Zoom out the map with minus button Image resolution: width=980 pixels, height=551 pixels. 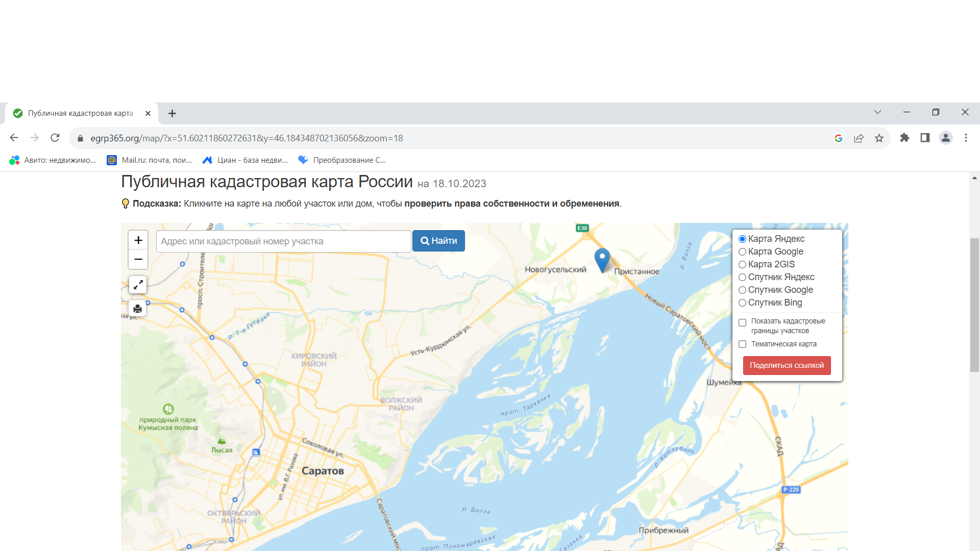(x=138, y=259)
